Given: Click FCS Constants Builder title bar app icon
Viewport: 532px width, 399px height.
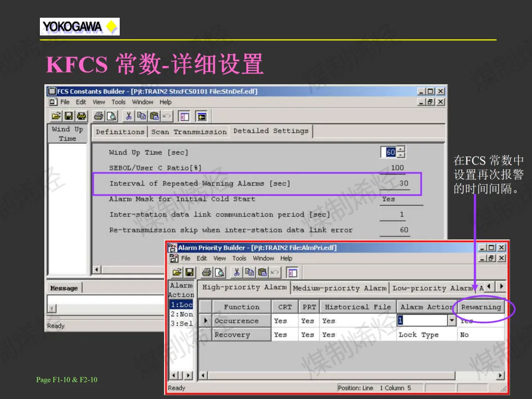Looking at the screenshot, I should pyautogui.click(x=52, y=91).
